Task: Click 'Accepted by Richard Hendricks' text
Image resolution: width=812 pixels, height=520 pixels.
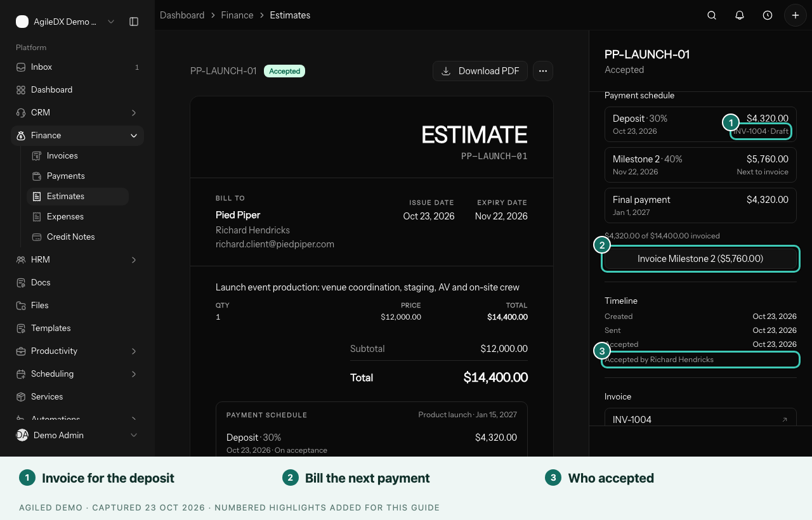Action: coord(659,360)
